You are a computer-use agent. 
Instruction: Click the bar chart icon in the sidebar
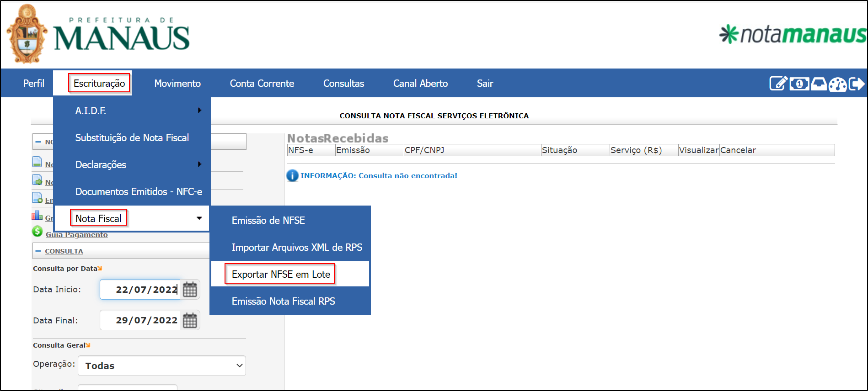38,215
